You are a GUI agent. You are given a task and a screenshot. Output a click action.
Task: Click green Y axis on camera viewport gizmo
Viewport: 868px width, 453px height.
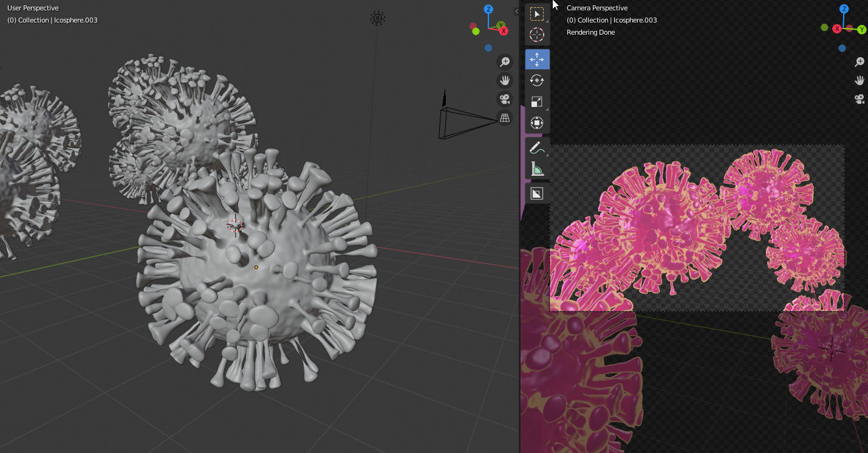tap(862, 30)
